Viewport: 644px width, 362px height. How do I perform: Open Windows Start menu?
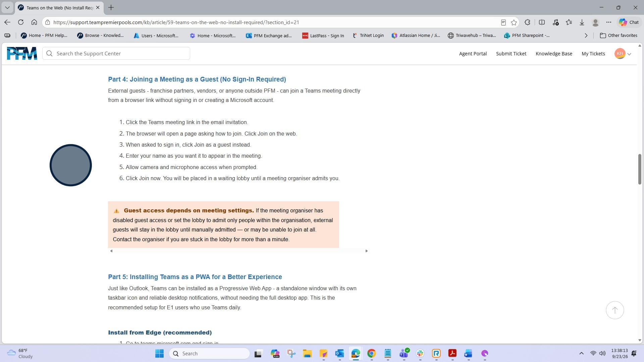tap(159, 353)
